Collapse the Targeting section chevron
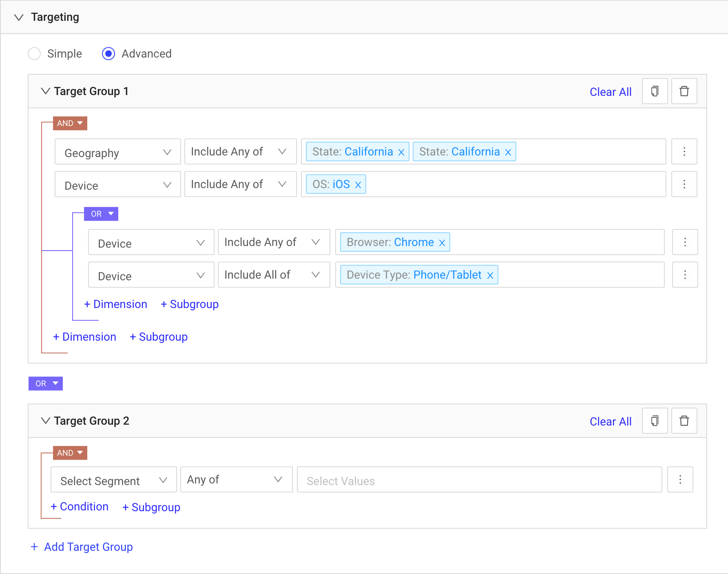 [x=19, y=17]
